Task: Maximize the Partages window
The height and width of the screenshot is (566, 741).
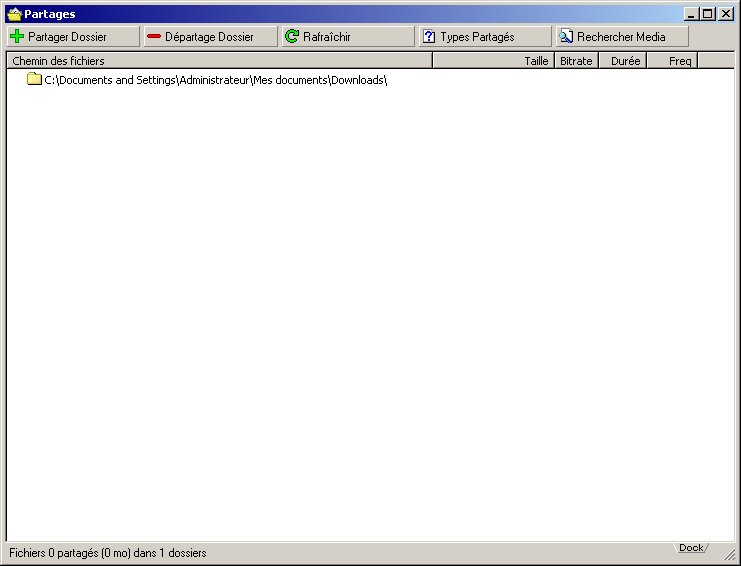Action: click(708, 14)
